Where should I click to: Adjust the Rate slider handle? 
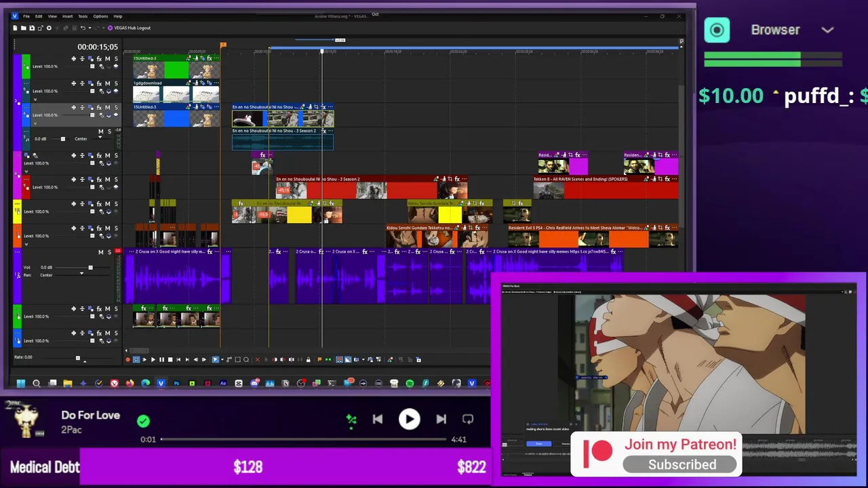(x=77, y=358)
